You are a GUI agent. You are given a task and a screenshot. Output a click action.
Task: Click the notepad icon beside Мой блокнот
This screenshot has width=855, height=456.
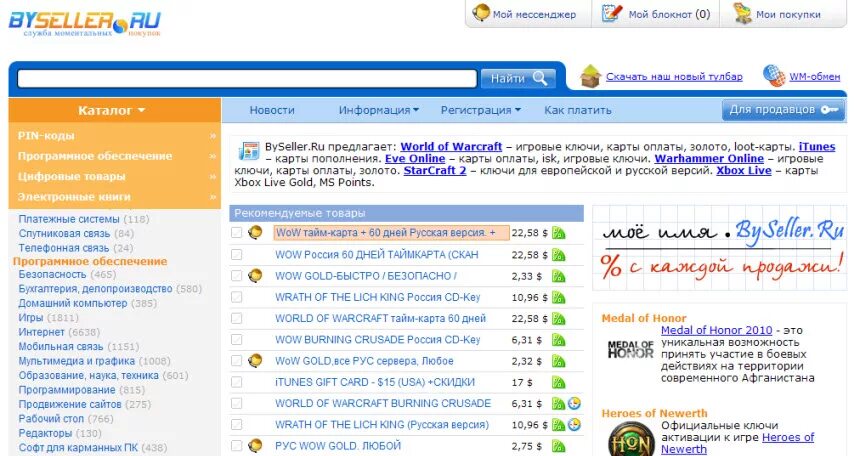(x=612, y=13)
